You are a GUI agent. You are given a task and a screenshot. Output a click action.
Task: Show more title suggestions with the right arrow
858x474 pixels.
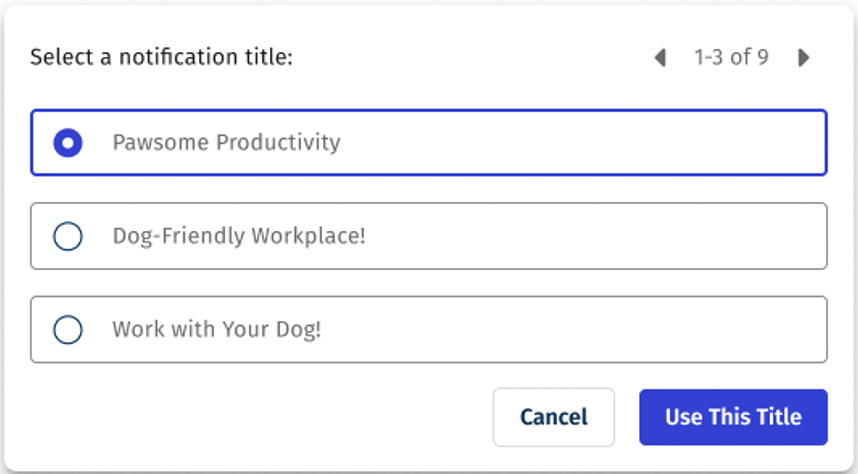[803, 57]
